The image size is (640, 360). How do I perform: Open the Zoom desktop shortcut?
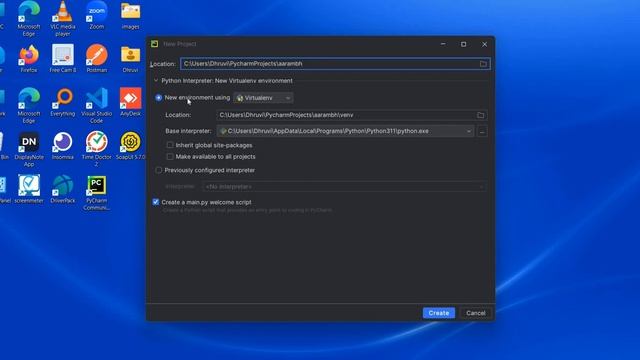pos(97,16)
